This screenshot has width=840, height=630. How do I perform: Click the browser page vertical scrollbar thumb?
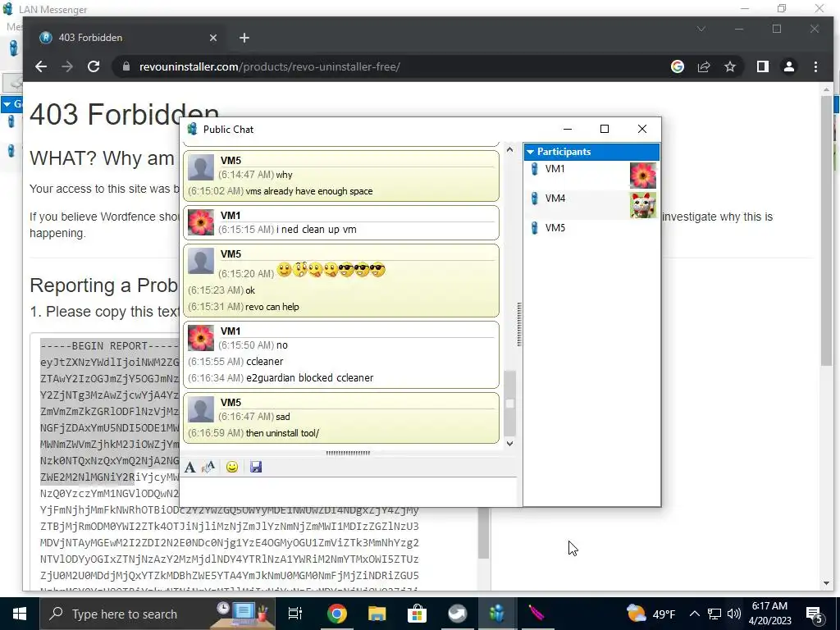[x=826, y=231]
